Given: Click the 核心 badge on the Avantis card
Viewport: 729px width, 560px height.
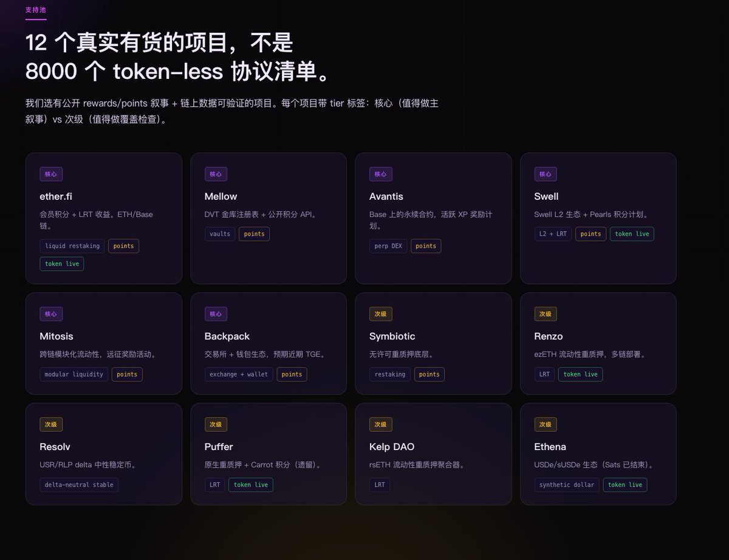Looking at the screenshot, I should 381,174.
